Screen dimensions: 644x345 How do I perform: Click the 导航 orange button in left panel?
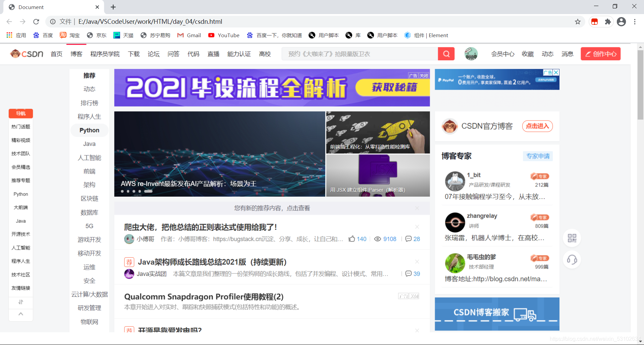tap(21, 114)
